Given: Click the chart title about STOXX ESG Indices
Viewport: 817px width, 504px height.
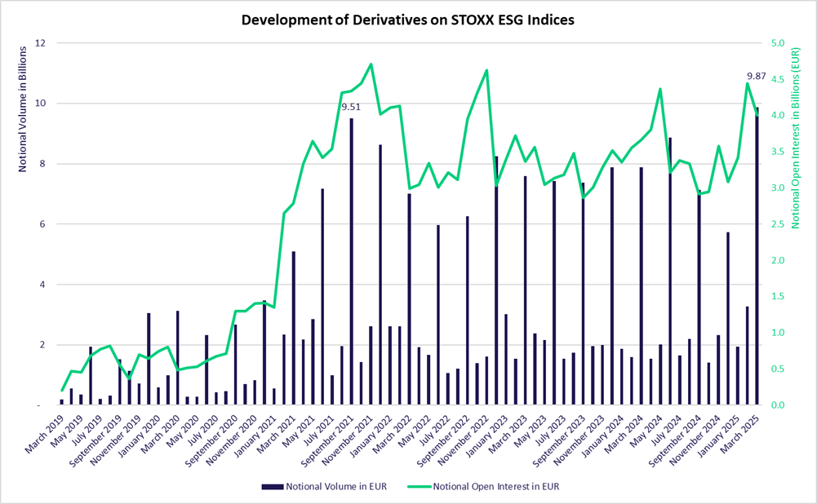Looking at the screenshot, I should [x=408, y=20].
